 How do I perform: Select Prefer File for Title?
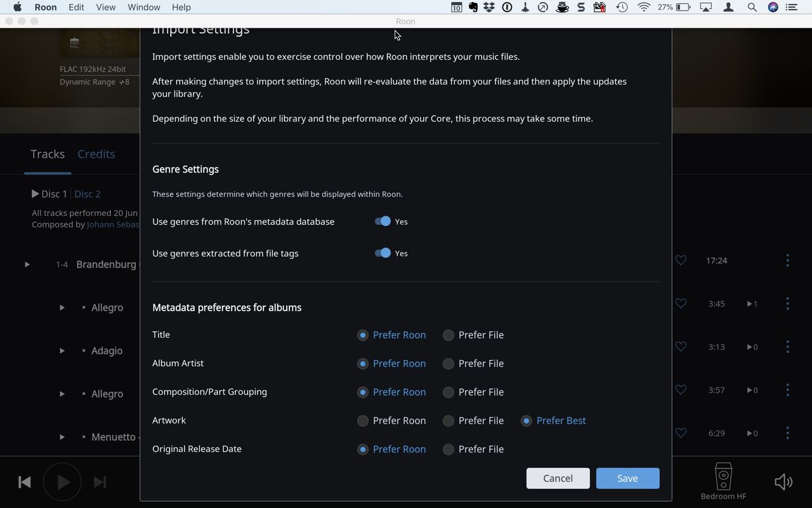473,335
